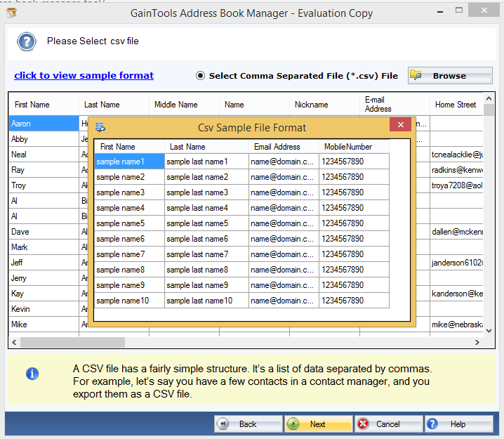This screenshot has height=439, width=504.
Task: Click the horizontal scrollbar left arrow
Action: (x=14, y=342)
